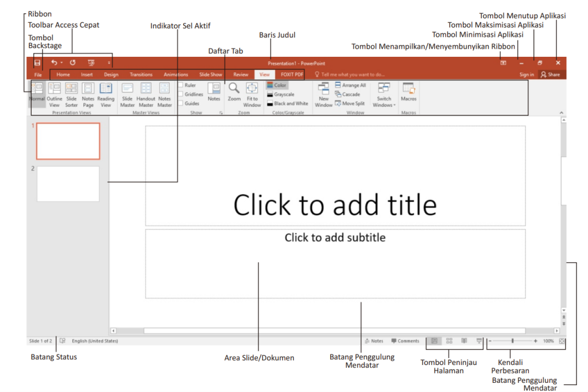Open the Insert tab

pos(87,75)
